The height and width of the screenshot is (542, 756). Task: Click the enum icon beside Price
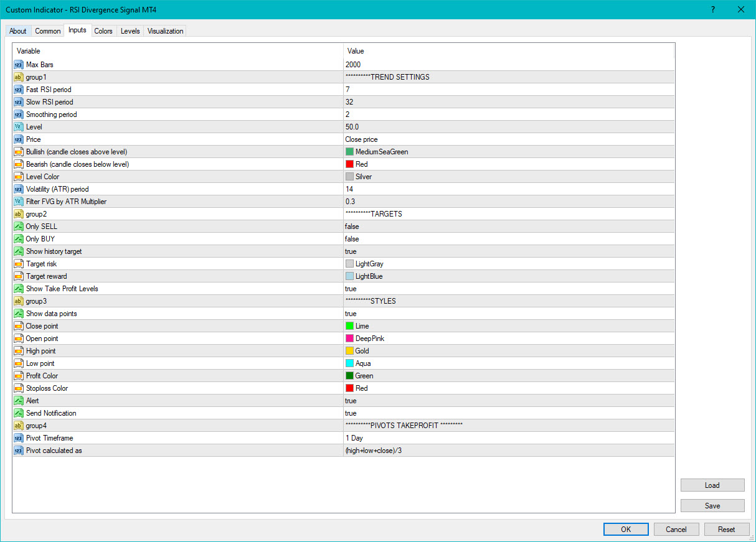coord(18,139)
